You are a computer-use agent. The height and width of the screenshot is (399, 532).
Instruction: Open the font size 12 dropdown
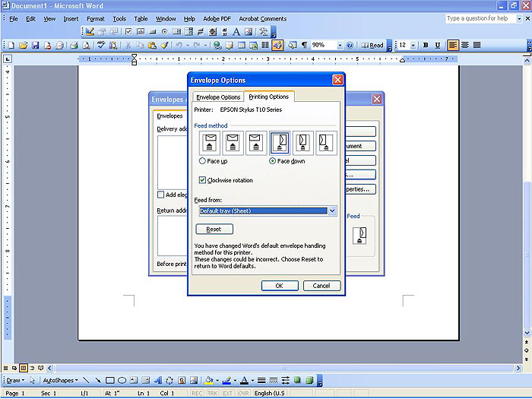[413, 45]
